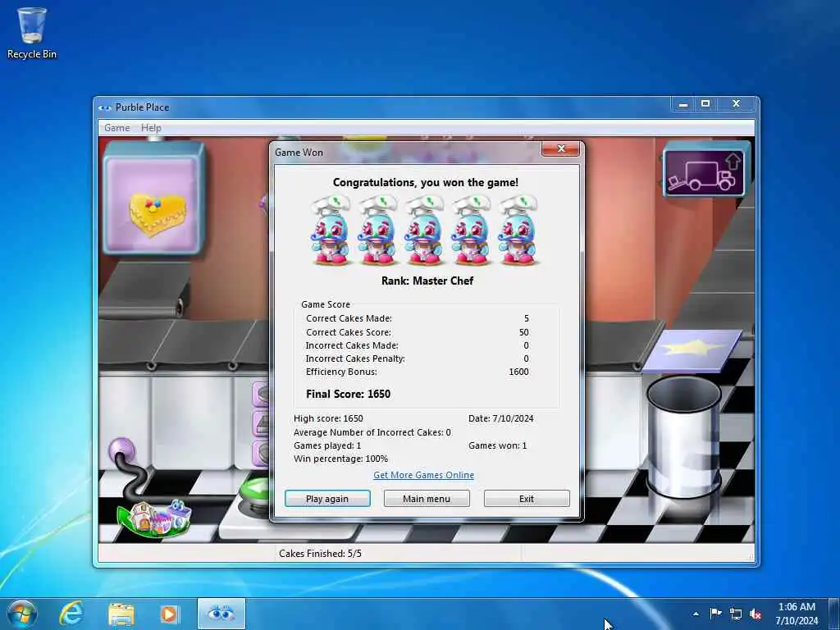Open the Game menu

pyautogui.click(x=116, y=128)
